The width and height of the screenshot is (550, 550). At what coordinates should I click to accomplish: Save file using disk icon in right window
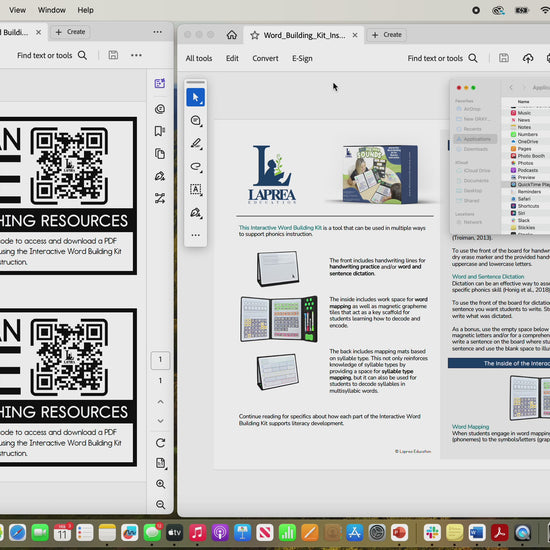click(504, 58)
